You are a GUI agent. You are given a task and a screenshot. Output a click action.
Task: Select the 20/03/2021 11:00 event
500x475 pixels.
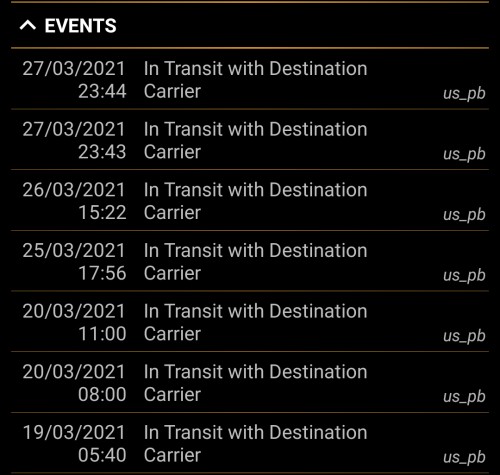[250, 321]
